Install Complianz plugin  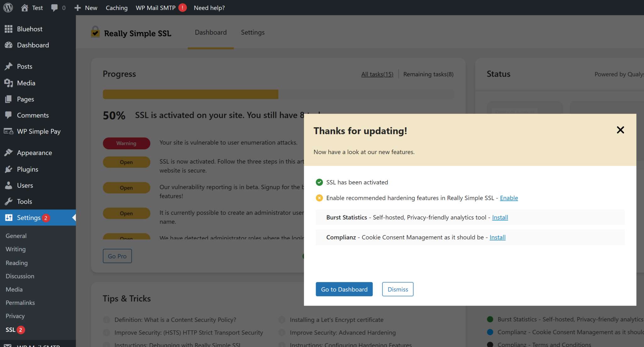pos(497,237)
